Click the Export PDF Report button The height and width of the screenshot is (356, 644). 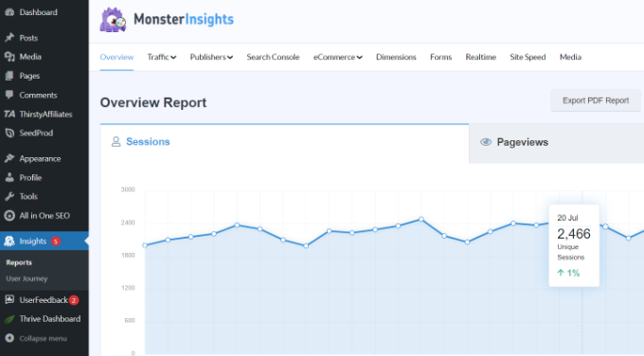point(596,100)
